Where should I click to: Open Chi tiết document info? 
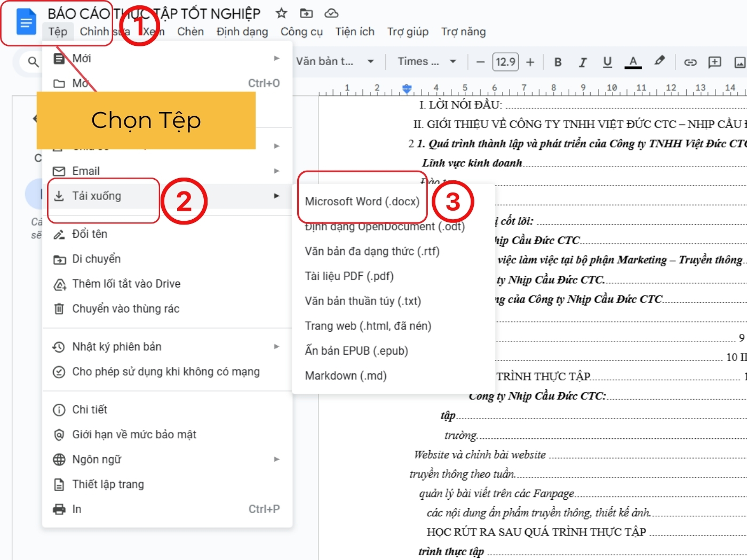coord(167,410)
